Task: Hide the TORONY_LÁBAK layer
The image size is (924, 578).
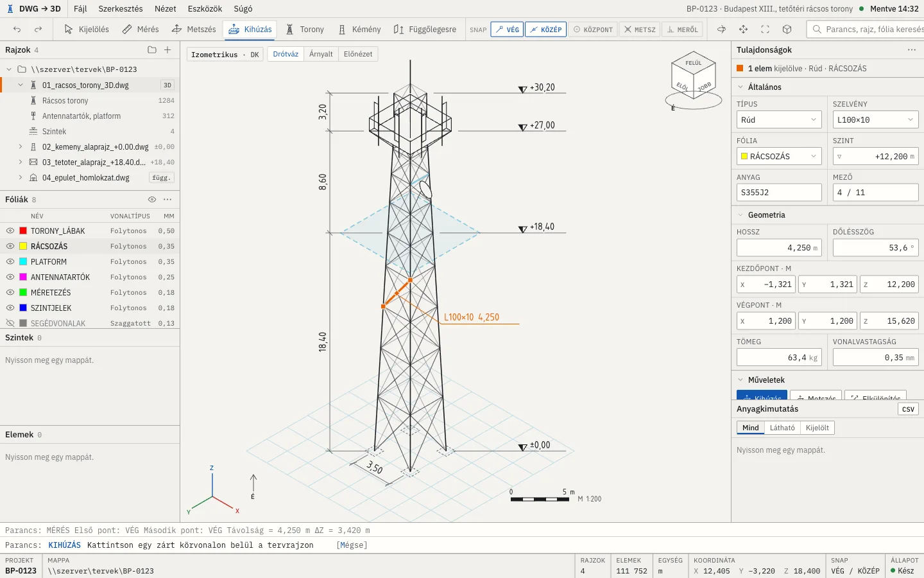Action: 10,231
